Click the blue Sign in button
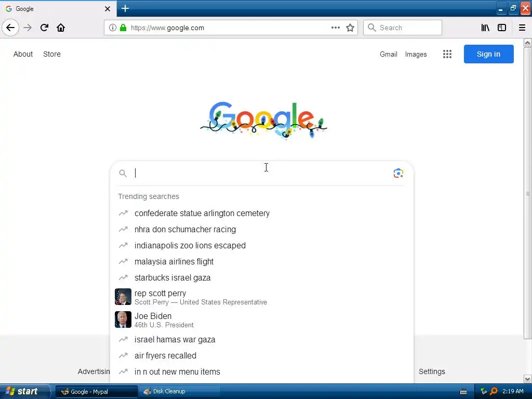This screenshot has width=532, height=399. tap(488, 54)
